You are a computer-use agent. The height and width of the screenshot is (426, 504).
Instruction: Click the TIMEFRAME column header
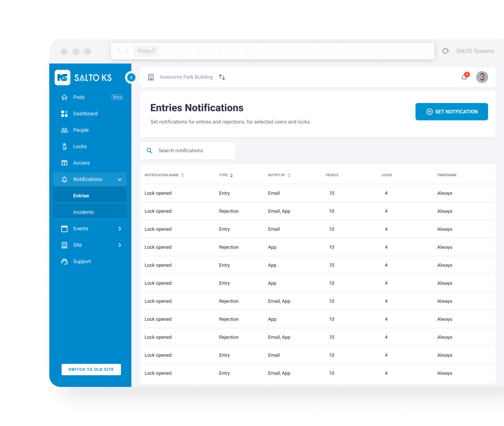(447, 175)
